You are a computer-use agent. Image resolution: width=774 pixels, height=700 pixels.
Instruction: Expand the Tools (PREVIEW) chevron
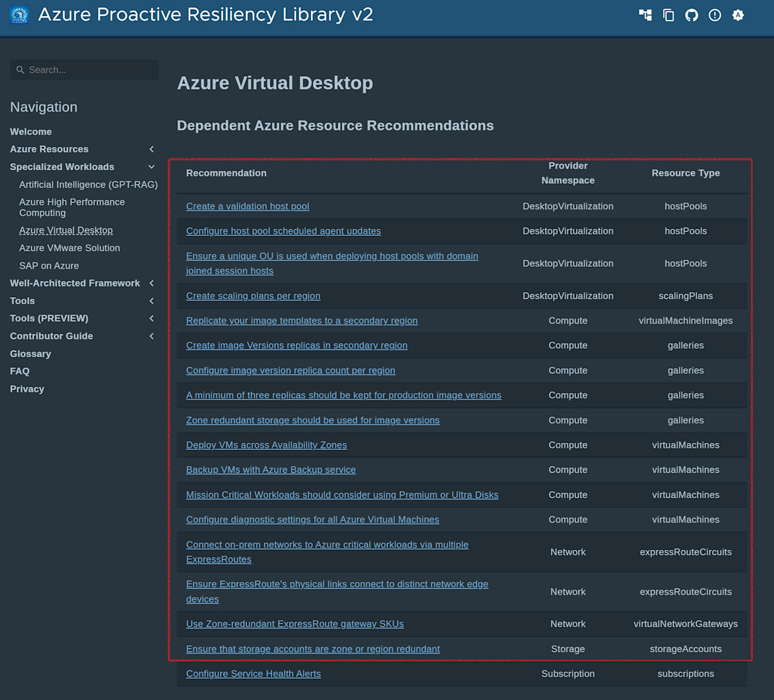tap(152, 318)
